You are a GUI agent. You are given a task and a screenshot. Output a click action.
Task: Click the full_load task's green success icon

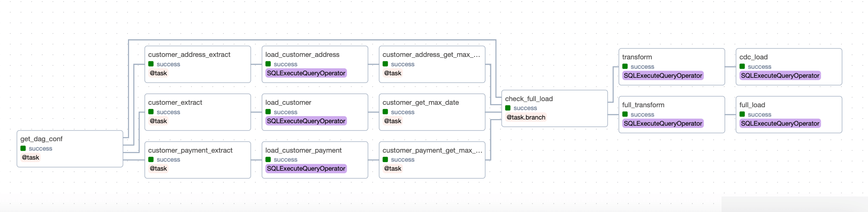(x=742, y=114)
